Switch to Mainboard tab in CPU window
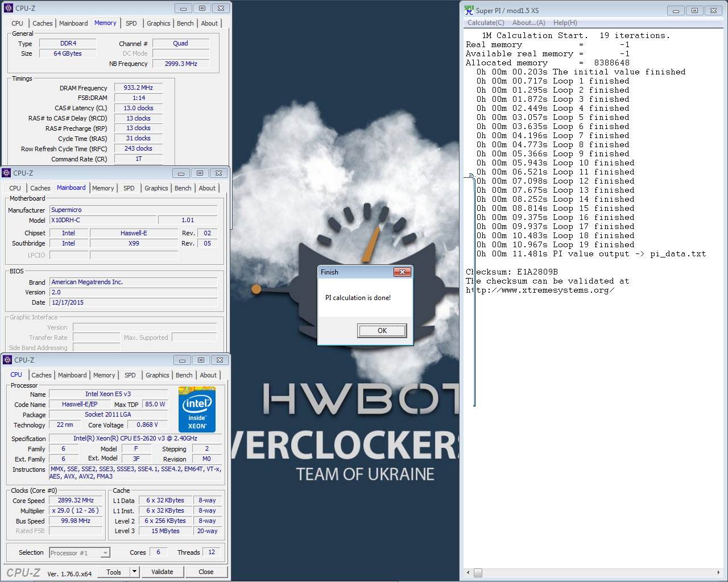The height and width of the screenshot is (582, 728). pos(72,375)
